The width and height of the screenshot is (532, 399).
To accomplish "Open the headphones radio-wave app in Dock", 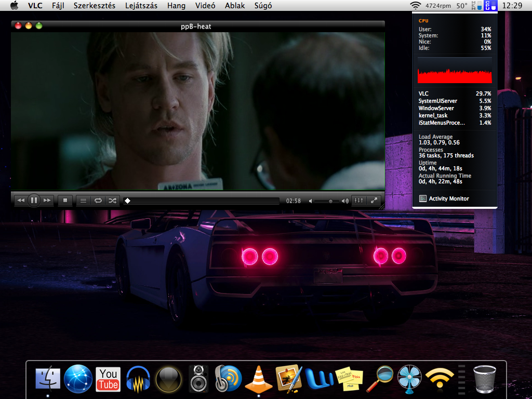I will click(229, 379).
